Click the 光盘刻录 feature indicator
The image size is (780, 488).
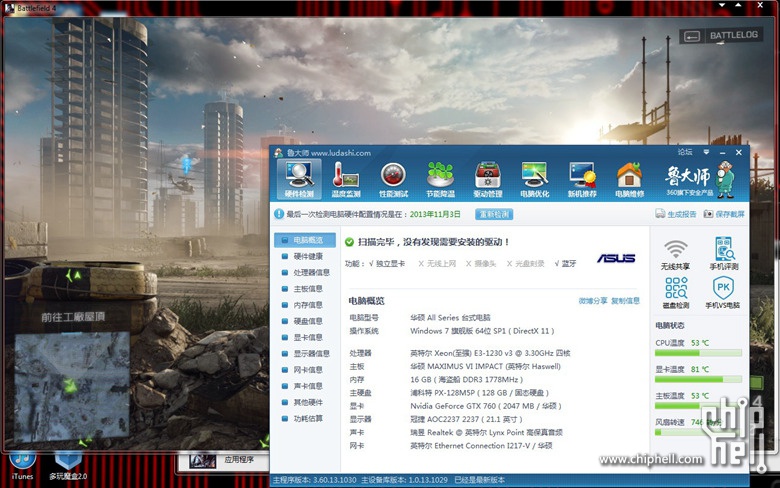coord(525,264)
